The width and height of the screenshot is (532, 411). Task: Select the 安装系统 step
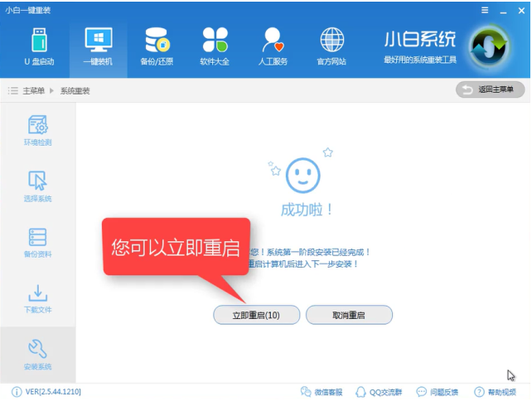click(x=37, y=355)
